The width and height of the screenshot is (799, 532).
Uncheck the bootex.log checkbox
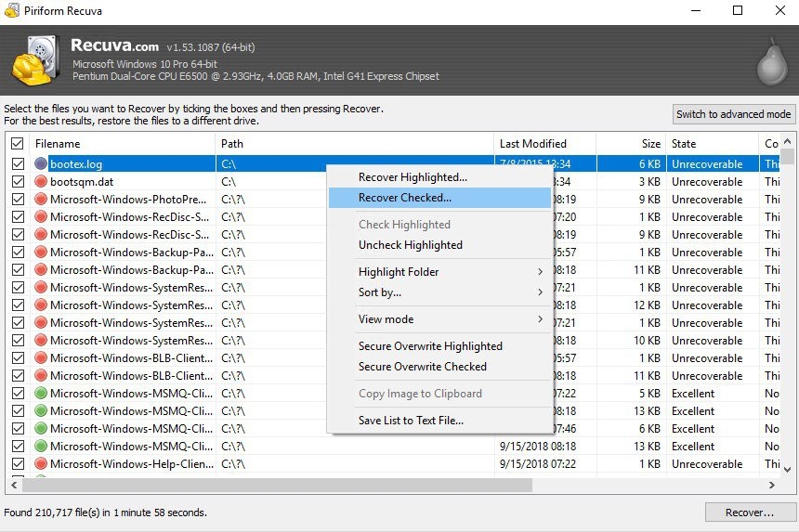(18, 164)
